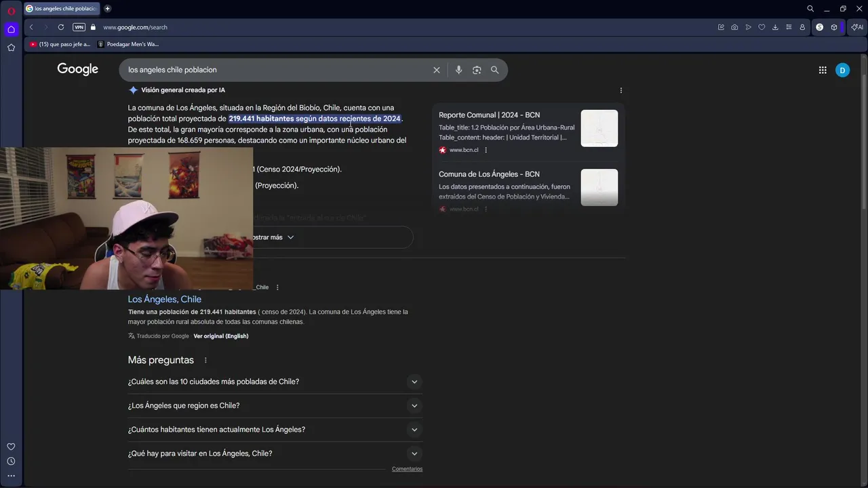Open the Google apps grid icon
This screenshot has width=868, height=488.
pyautogui.click(x=823, y=70)
